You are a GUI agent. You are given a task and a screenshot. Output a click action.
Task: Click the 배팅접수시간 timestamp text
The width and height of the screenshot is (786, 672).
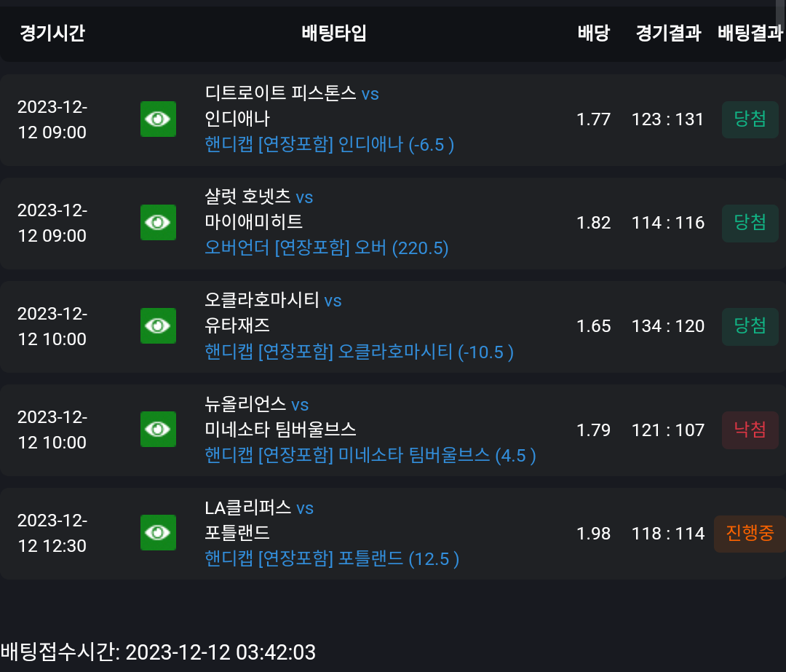click(159, 652)
